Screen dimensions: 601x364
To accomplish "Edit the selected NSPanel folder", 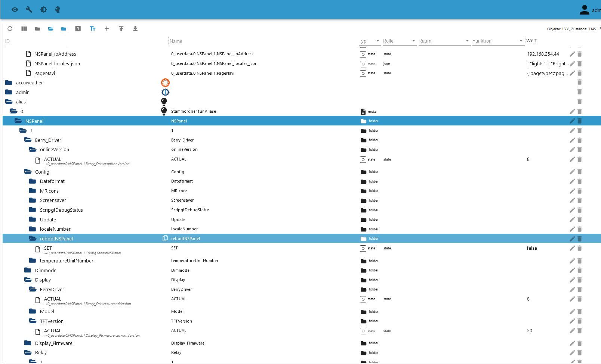I will pos(572,121).
